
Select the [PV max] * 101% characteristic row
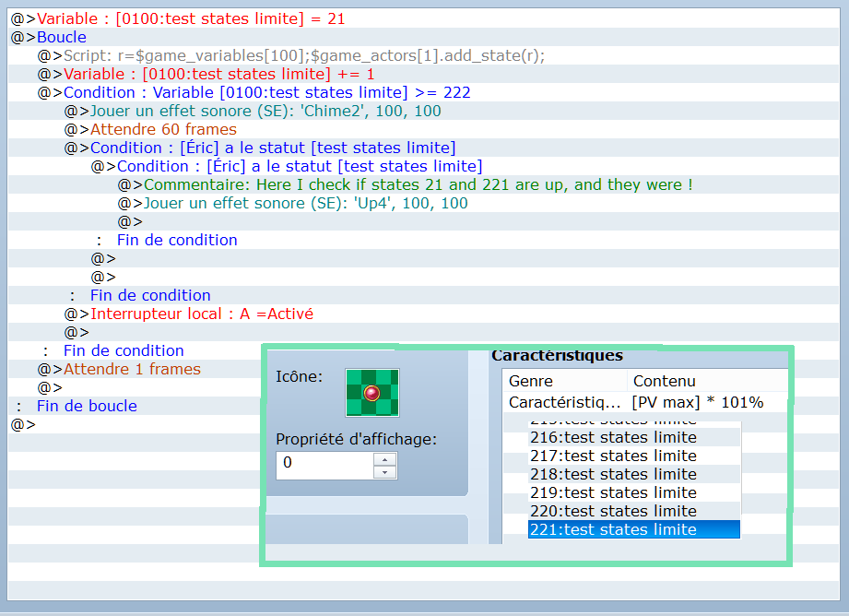tap(645, 402)
